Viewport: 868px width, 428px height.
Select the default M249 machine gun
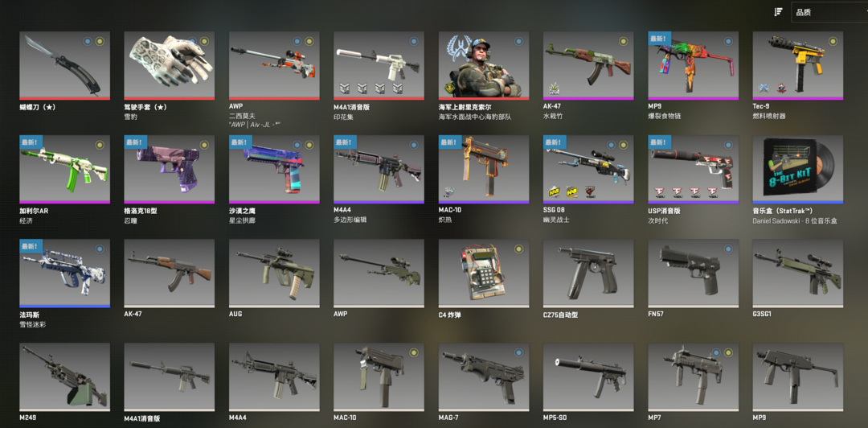(65, 377)
